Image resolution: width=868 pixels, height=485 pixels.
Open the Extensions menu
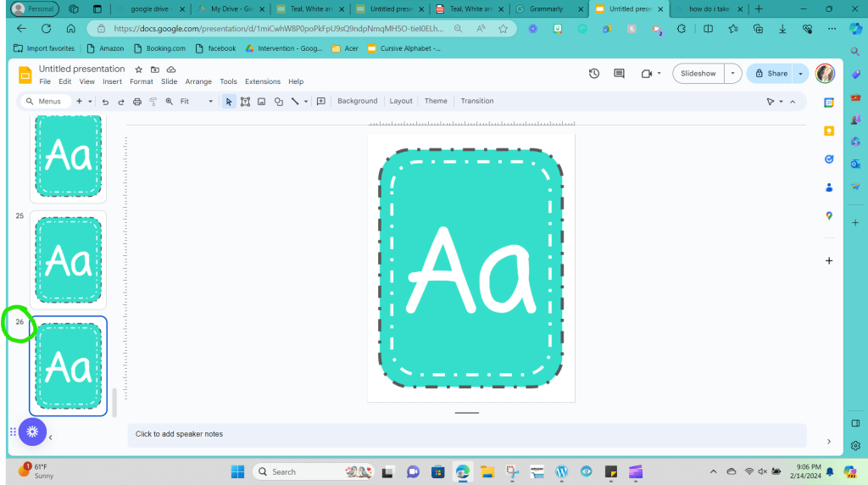pyautogui.click(x=262, y=82)
